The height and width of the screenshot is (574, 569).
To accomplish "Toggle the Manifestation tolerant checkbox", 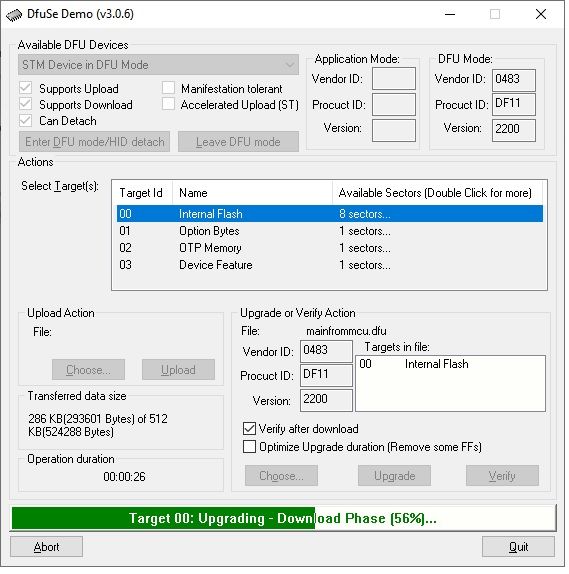I will pos(168,88).
